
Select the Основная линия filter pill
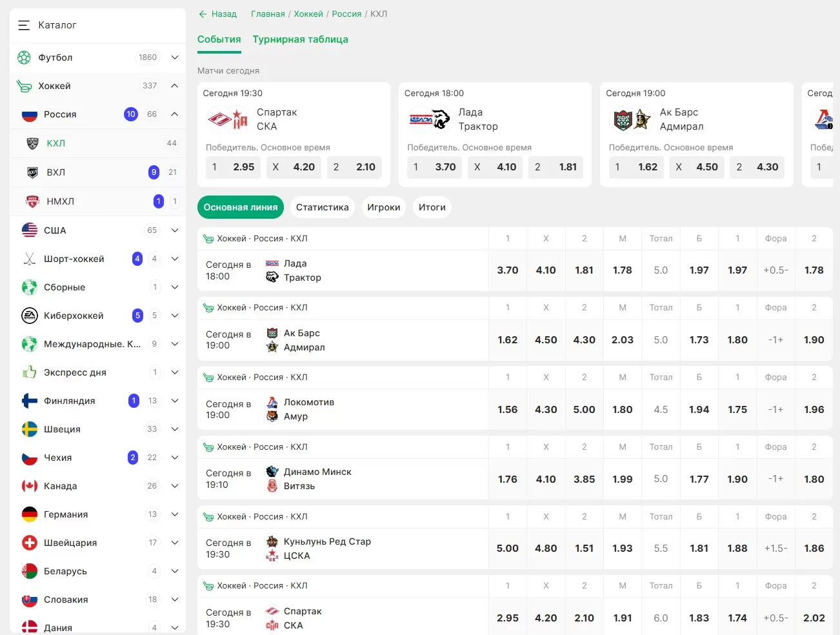point(240,207)
